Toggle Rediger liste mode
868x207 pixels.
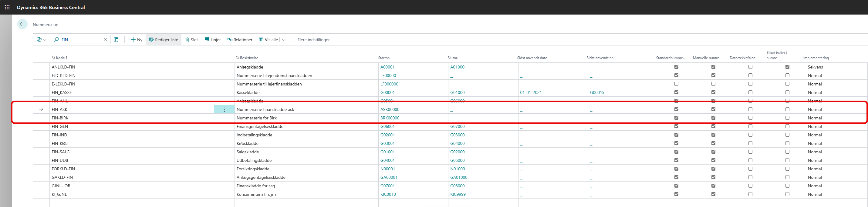coord(164,40)
